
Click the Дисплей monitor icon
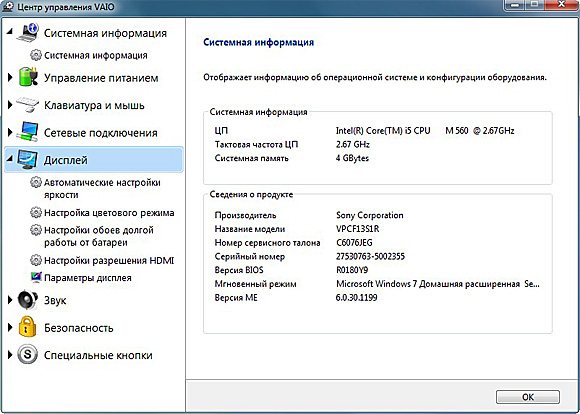click(x=27, y=160)
